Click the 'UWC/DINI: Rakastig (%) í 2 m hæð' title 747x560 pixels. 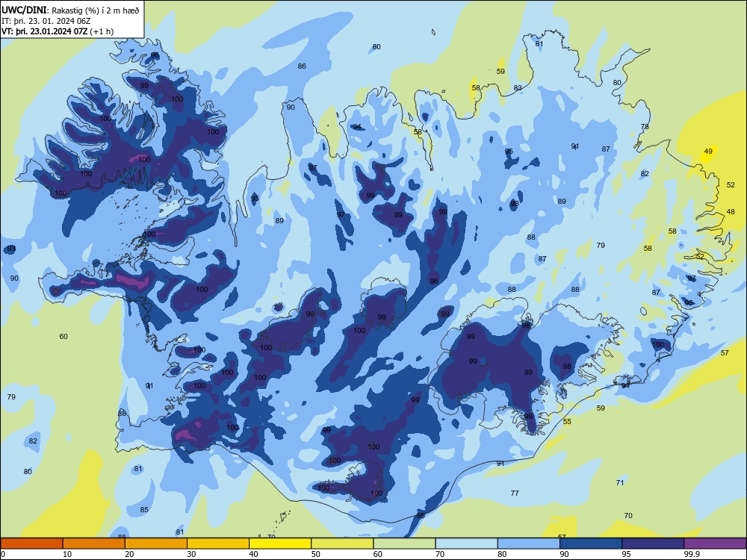coord(70,10)
